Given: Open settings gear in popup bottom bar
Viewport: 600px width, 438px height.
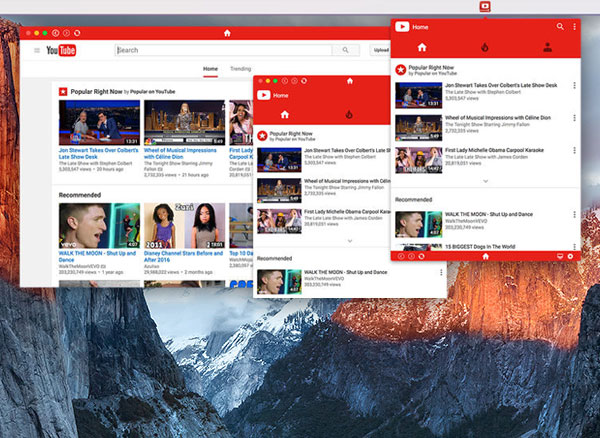Looking at the screenshot, I should pyautogui.click(x=571, y=256).
